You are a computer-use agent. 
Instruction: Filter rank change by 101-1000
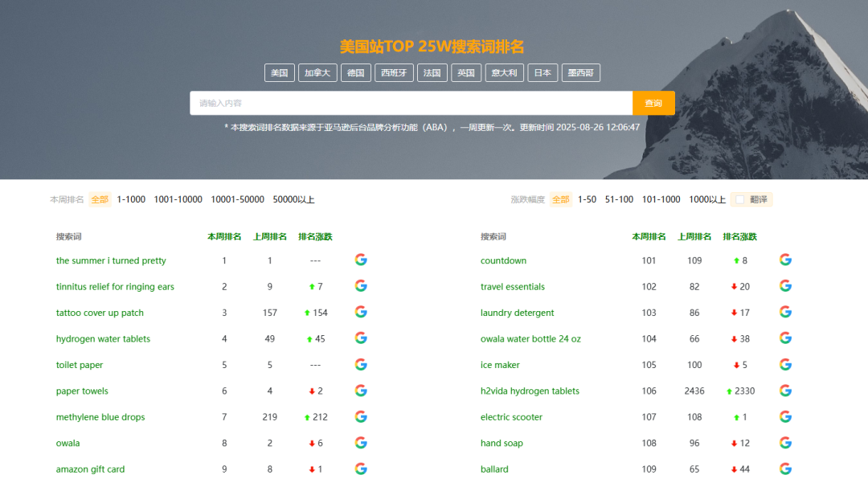tap(661, 199)
